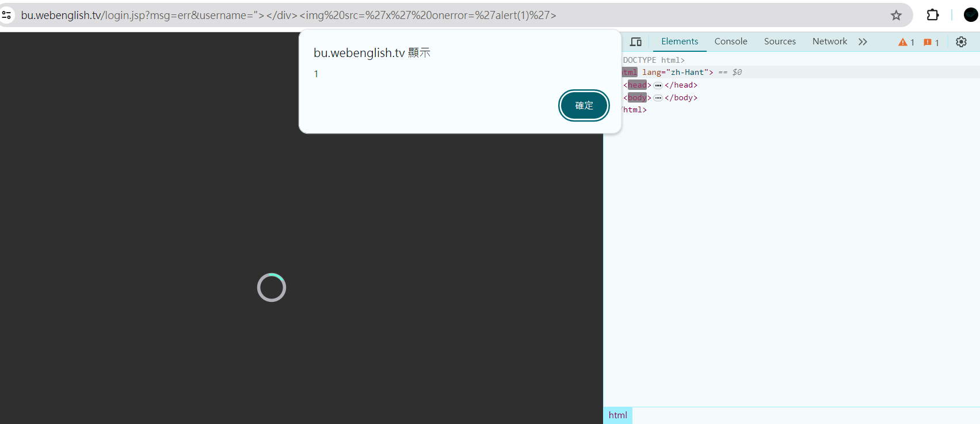Screen dimensions: 980x424
Task: Toggle the device toolbar icon in DevTools
Action: (636, 41)
